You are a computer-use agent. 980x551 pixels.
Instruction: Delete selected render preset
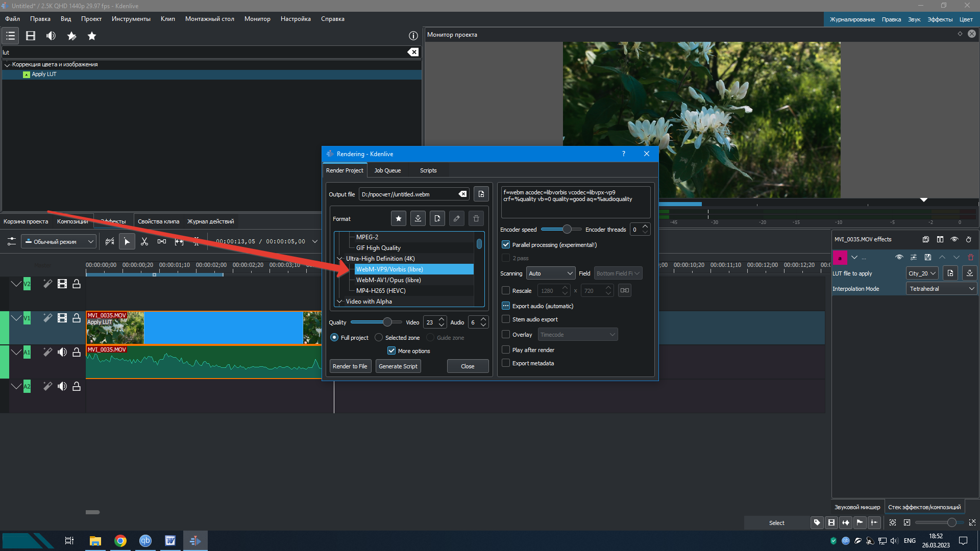click(476, 218)
